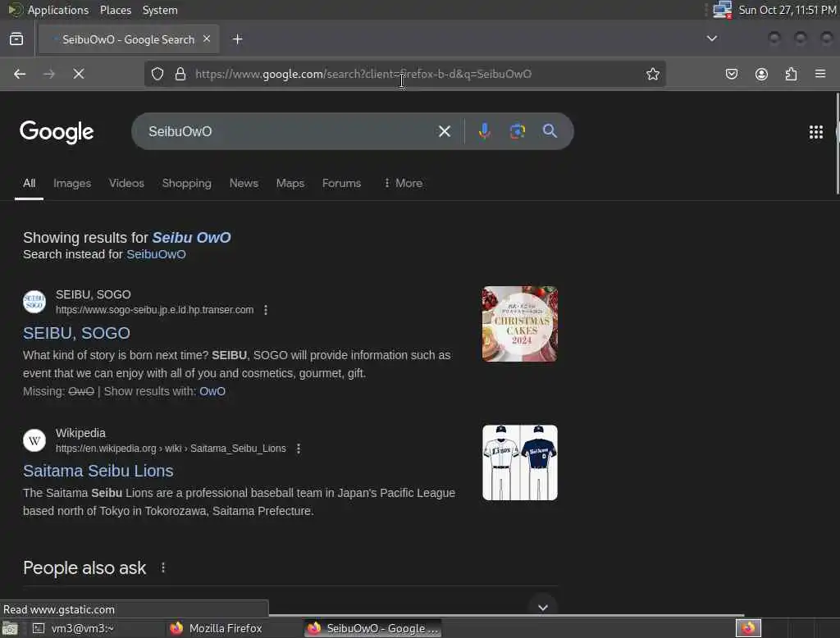
Task: Show results with OwO link
Action: click(212, 391)
